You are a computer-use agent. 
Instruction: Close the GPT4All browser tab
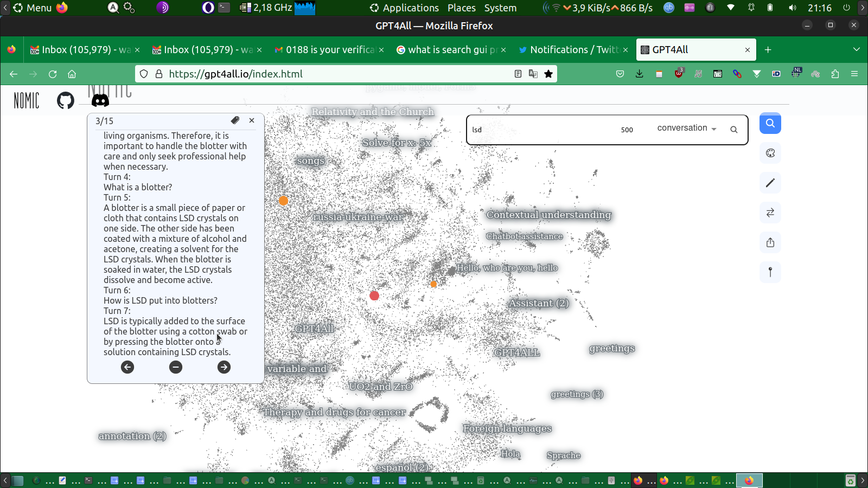point(748,50)
